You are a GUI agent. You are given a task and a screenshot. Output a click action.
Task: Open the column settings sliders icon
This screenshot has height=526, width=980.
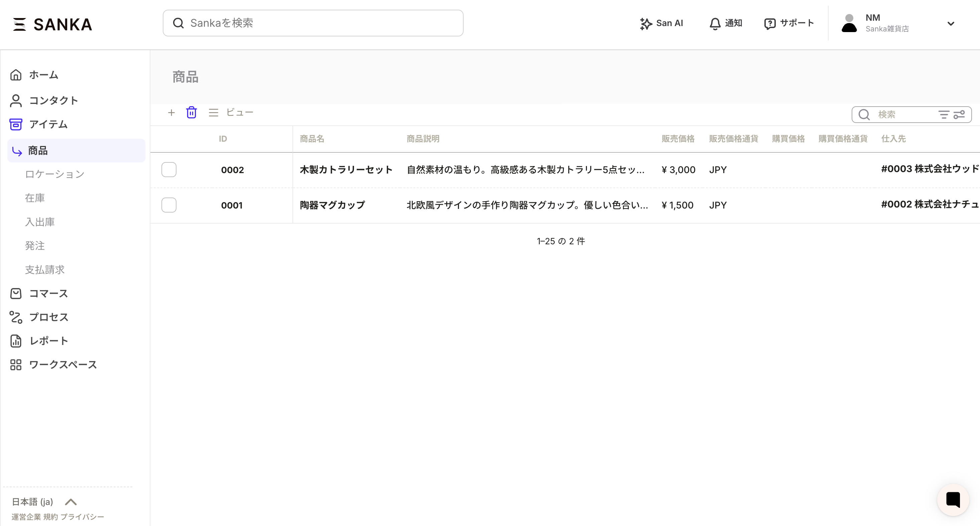click(x=959, y=115)
